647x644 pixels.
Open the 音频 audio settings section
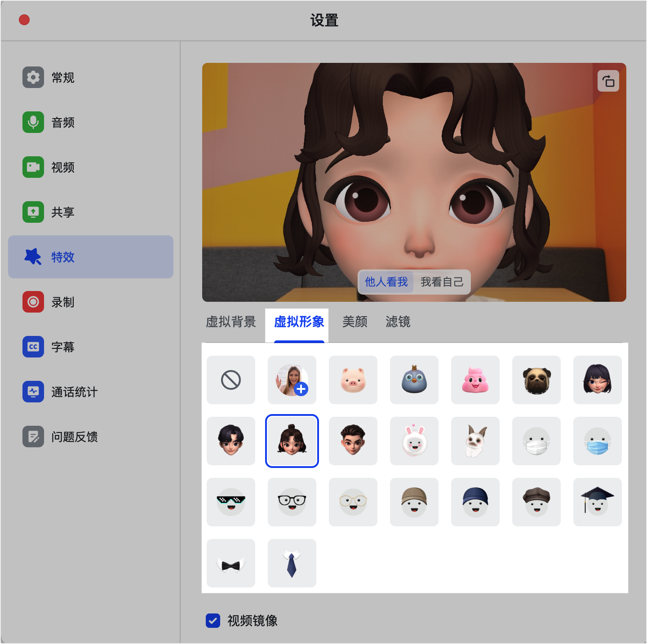[x=91, y=122]
